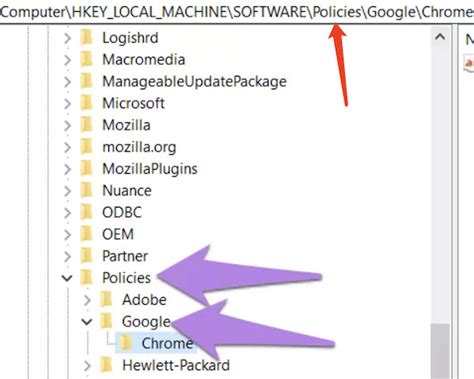This screenshot has width=474, height=379.
Task: Collapse the Policies key
Action: pos(67,278)
